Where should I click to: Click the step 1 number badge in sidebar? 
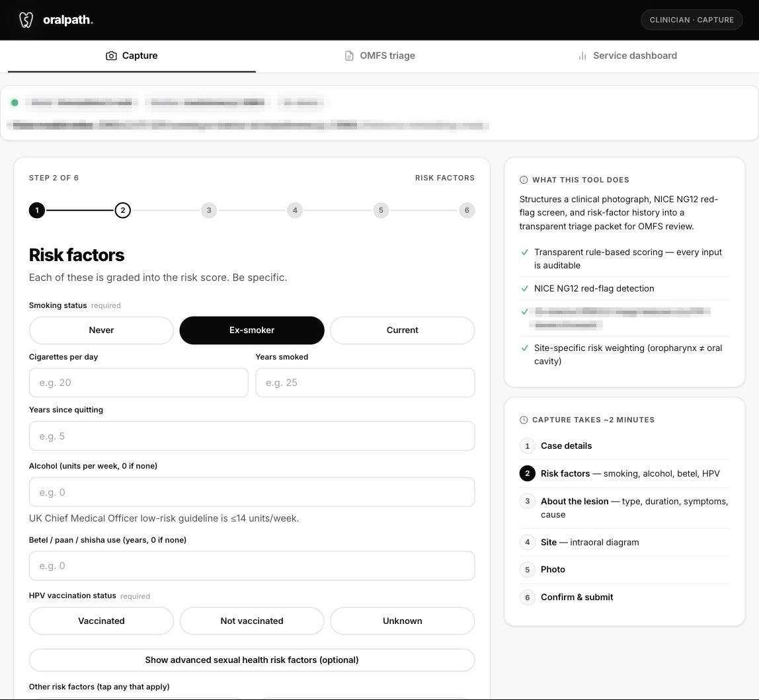pyautogui.click(x=528, y=446)
